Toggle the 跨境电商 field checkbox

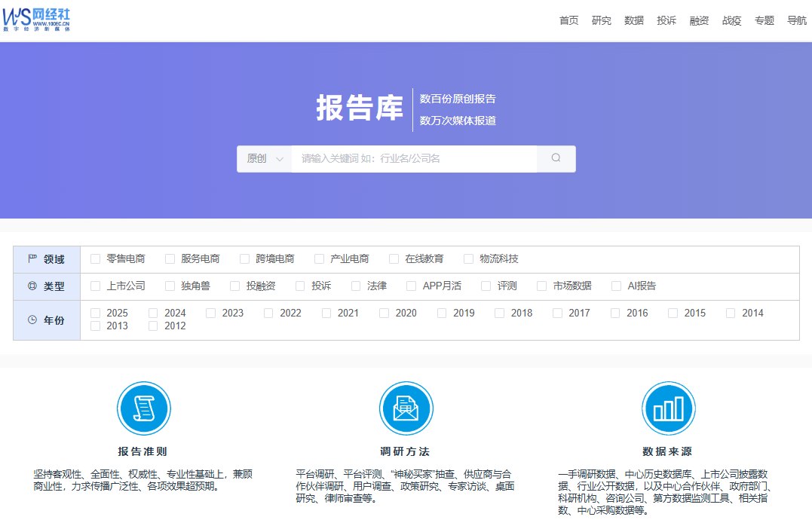pos(245,259)
